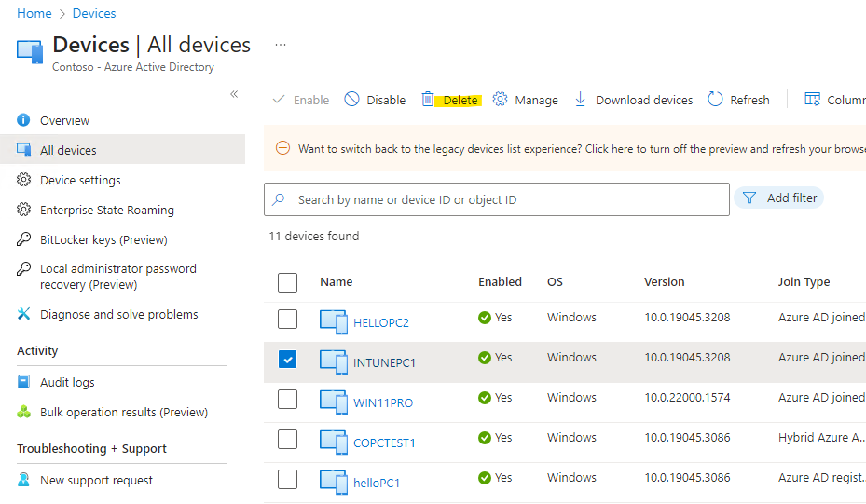Click the '11 devices found' text
This screenshot has width=866, height=504.
point(314,237)
